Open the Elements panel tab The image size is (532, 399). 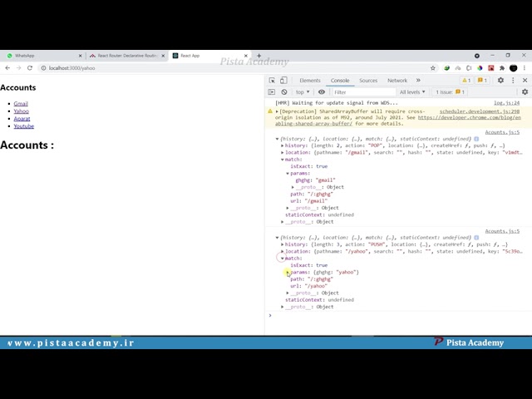[310, 81]
